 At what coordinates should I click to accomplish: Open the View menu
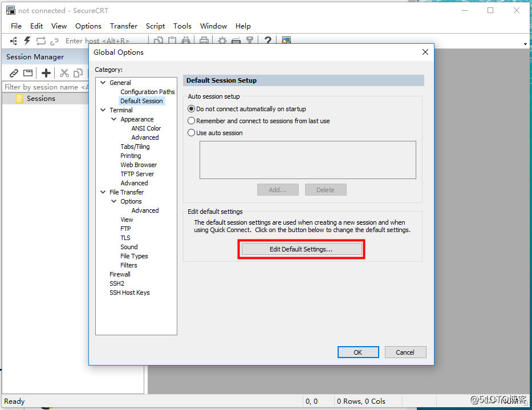pos(59,26)
